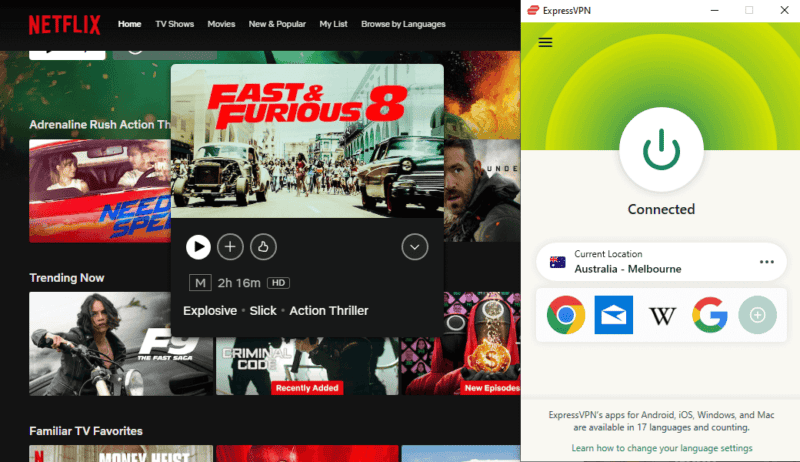Click the Fast & Furious 8 preview image
The height and width of the screenshot is (462, 800).
[307, 141]
